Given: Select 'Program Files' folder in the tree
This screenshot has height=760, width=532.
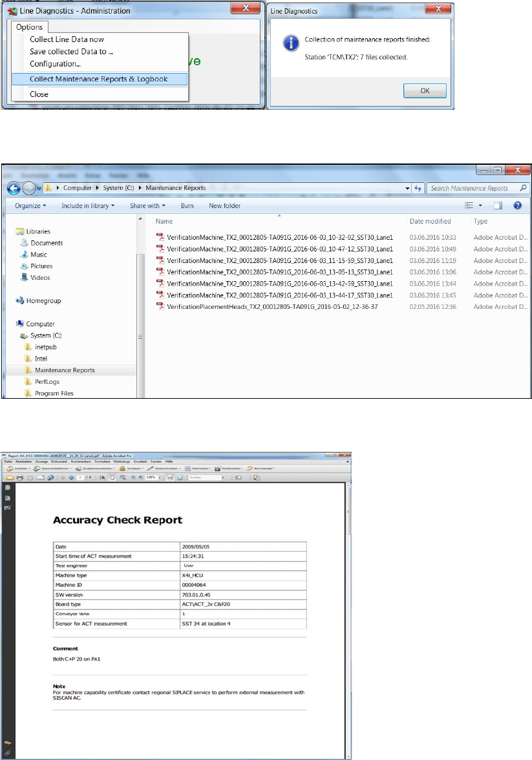Looking at the screenshot, I should 49,393.
